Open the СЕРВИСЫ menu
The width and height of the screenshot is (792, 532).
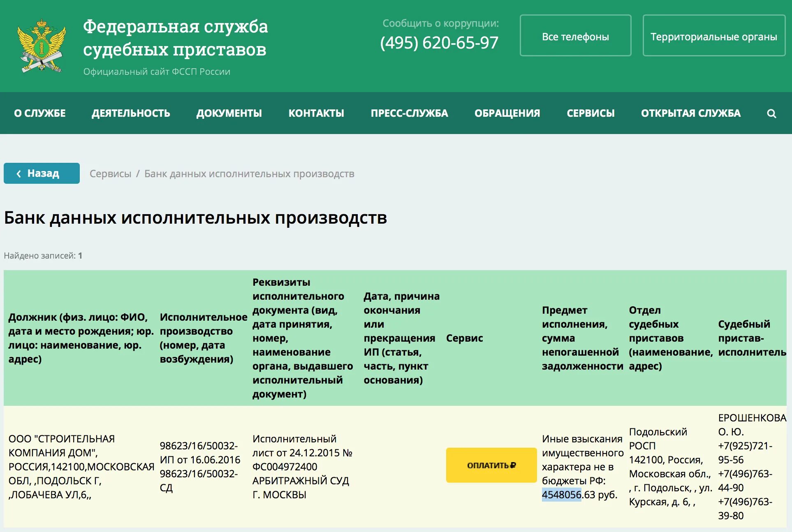tap(591, 113)
